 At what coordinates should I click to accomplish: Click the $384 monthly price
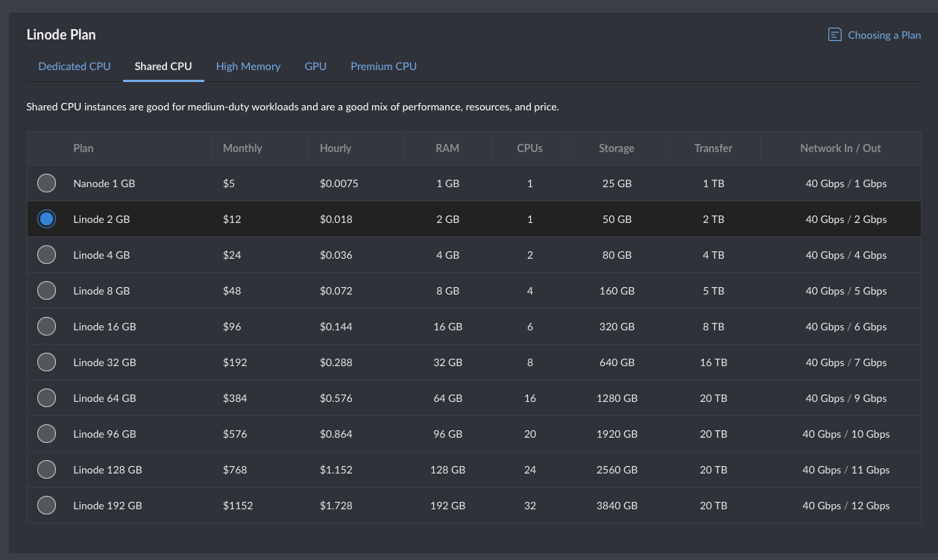235,398
